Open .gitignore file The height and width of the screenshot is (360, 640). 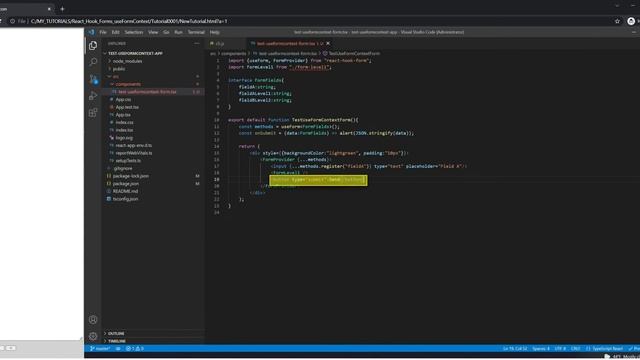[x=122, y=169]
